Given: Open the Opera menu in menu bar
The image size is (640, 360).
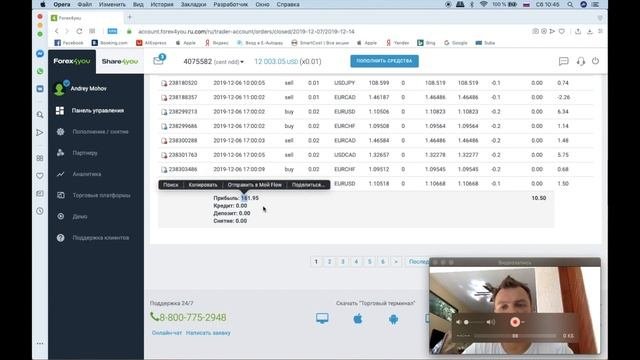Looking at the screenshot, I should click(x=62, y=4).
